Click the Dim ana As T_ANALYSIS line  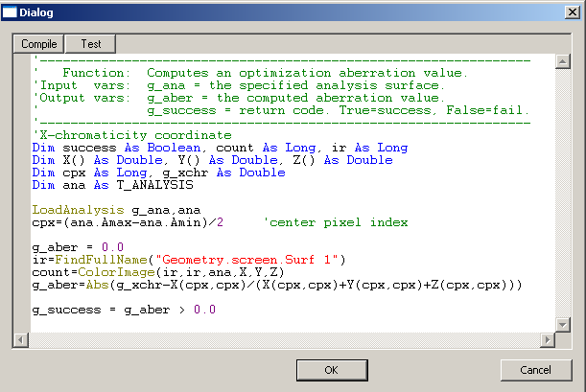pyautogui.click(x=105, y=185)
